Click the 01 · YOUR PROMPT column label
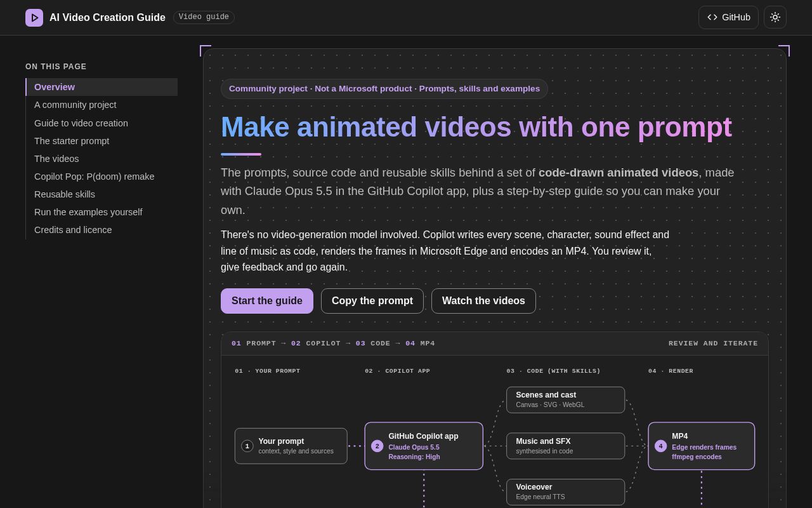Viewport: 812px width, 508px height. pos(268,371)
